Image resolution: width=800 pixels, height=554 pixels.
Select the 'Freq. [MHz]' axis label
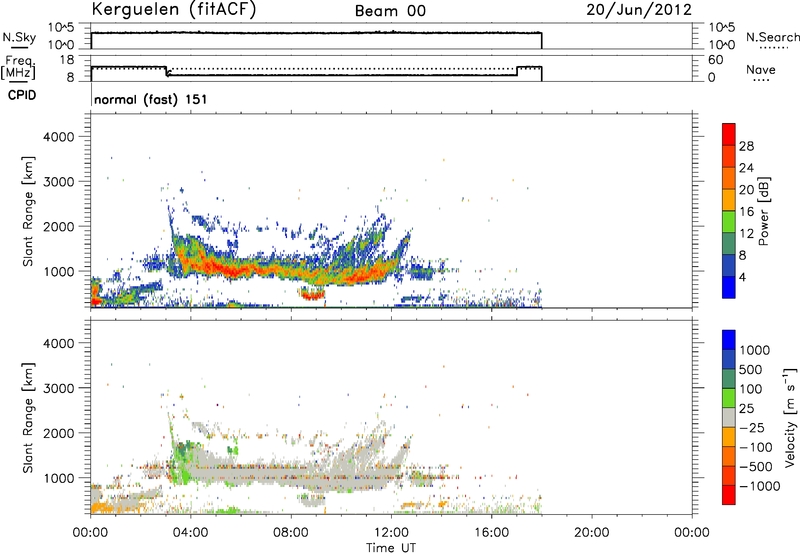(x=18, y=67)
